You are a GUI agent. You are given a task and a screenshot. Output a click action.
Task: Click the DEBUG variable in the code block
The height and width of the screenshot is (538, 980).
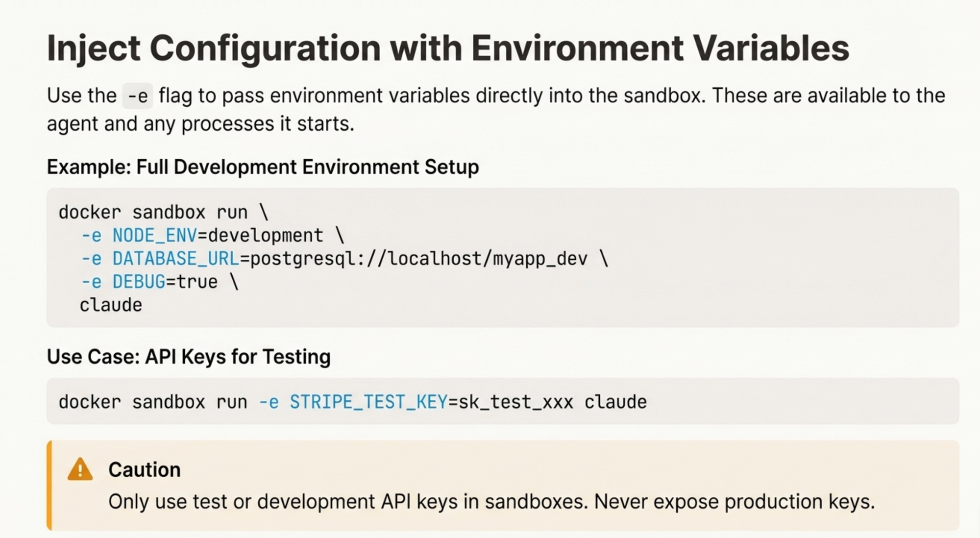pos(139,282)
